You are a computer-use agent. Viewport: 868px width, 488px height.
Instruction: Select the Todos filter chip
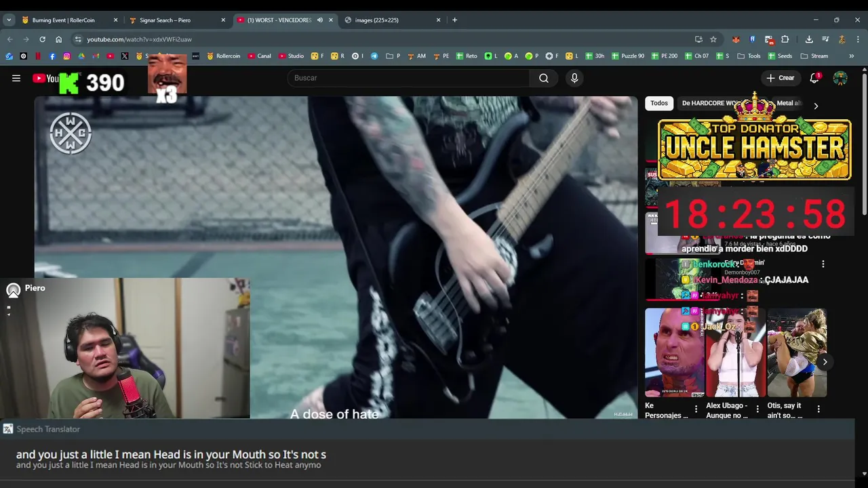point(659,103)
